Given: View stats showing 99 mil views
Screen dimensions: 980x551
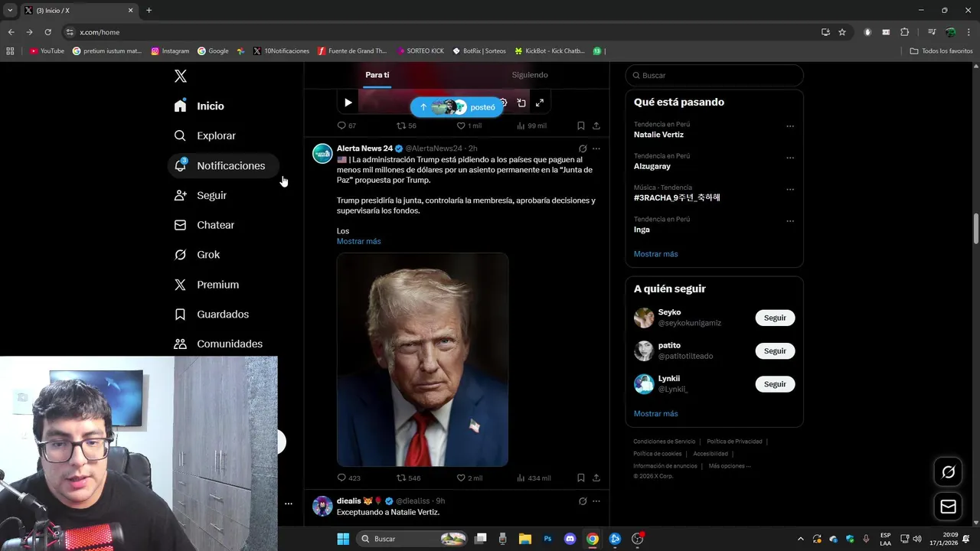Looking at the screenshot, I should coord(532,126).
